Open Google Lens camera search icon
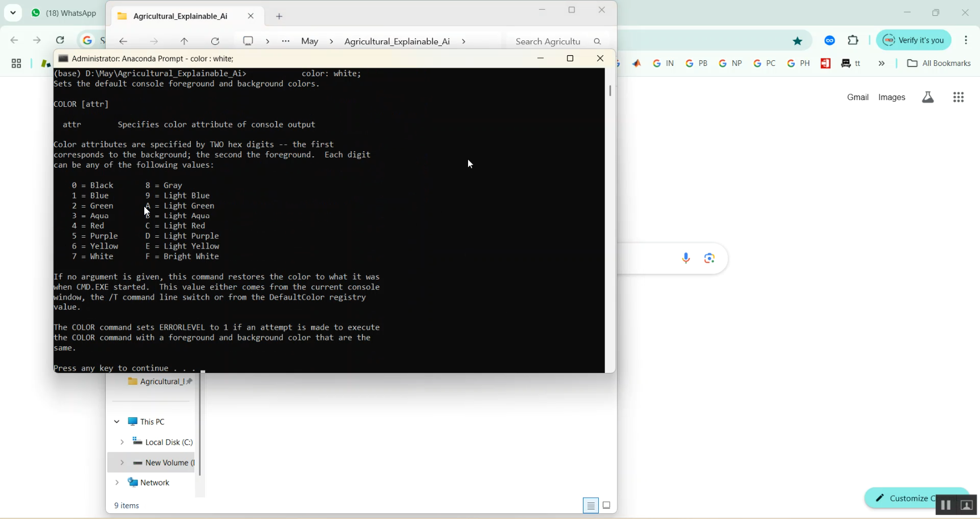The height and width of the screenshot is (519, 980). tap(709, 258)
